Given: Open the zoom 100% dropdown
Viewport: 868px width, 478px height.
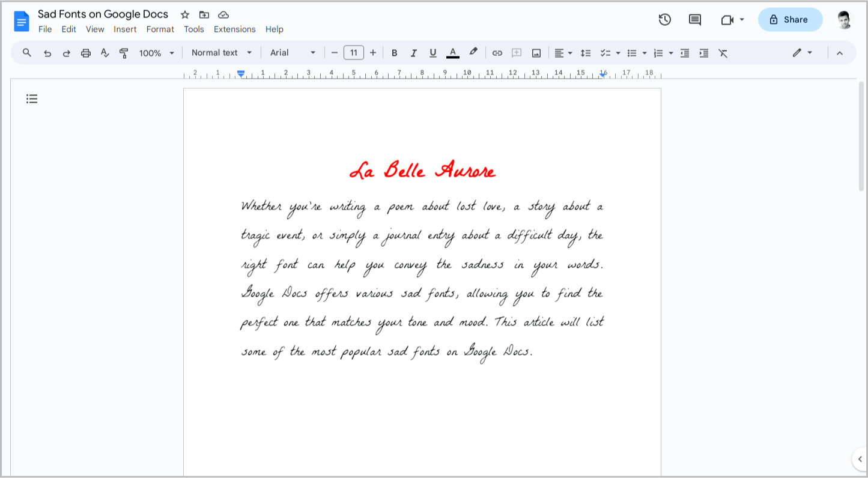Looking at the screenshot, I should coord(157,53).
